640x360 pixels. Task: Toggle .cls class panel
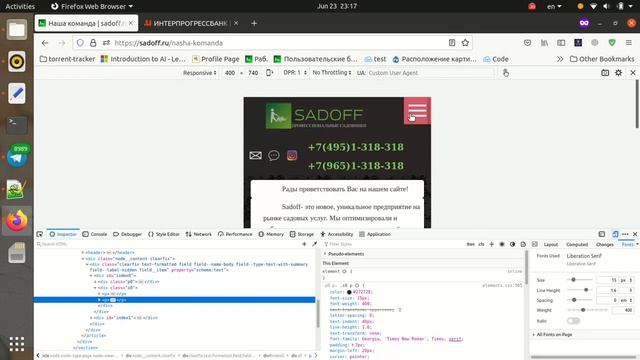pos(481,244)
